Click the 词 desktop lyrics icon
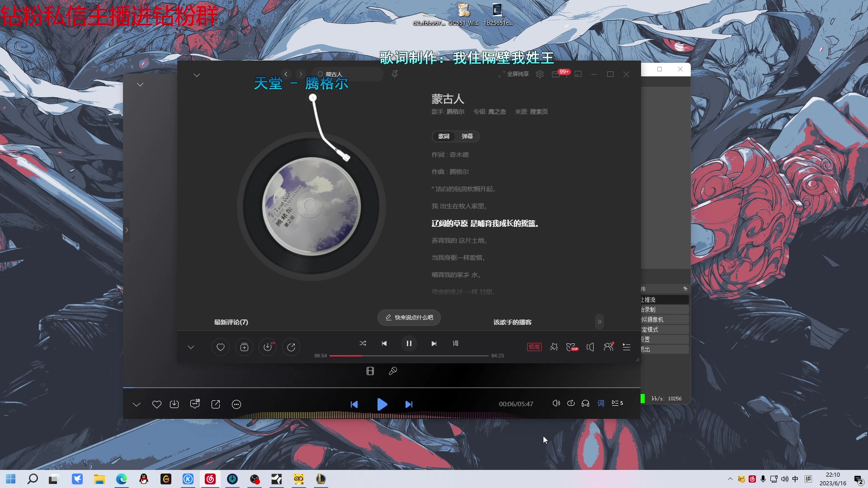 [x=455, y=343]
